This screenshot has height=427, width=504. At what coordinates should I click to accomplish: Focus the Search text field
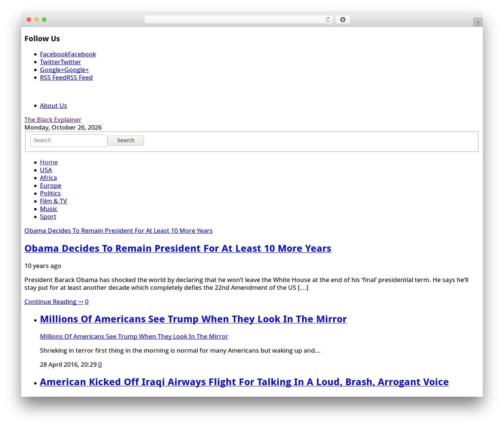pyautogui.click(x=69, y=141)
